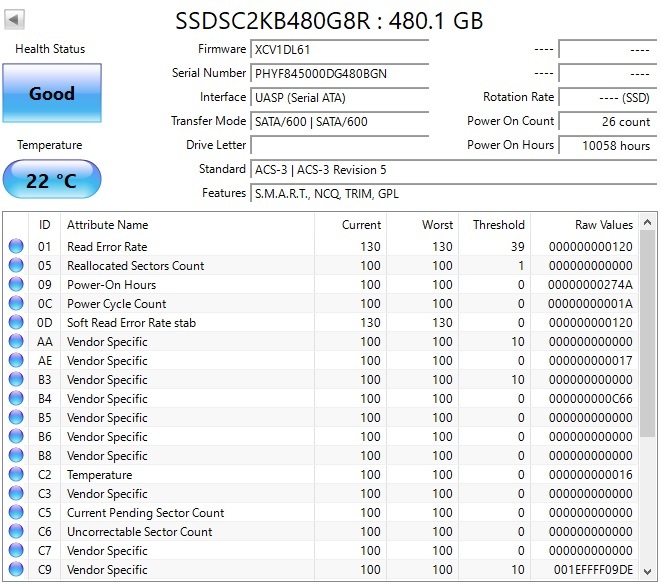The image size is (661, 586).
Task: Click the status icon for Soft Read Error Rate
Action: (16, 323)
